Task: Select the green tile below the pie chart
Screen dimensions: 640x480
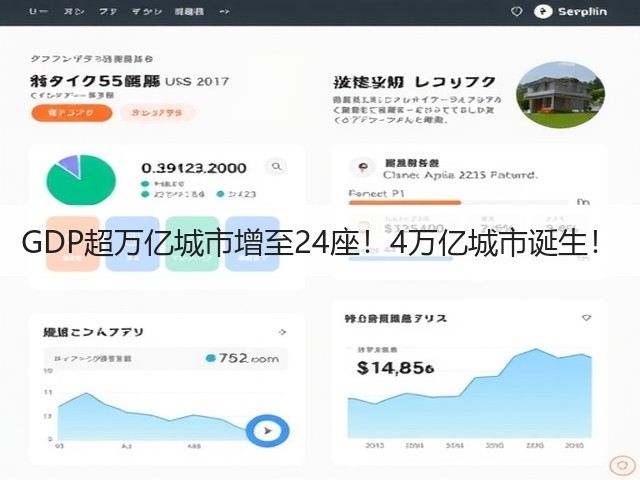Action: (192, 243)
